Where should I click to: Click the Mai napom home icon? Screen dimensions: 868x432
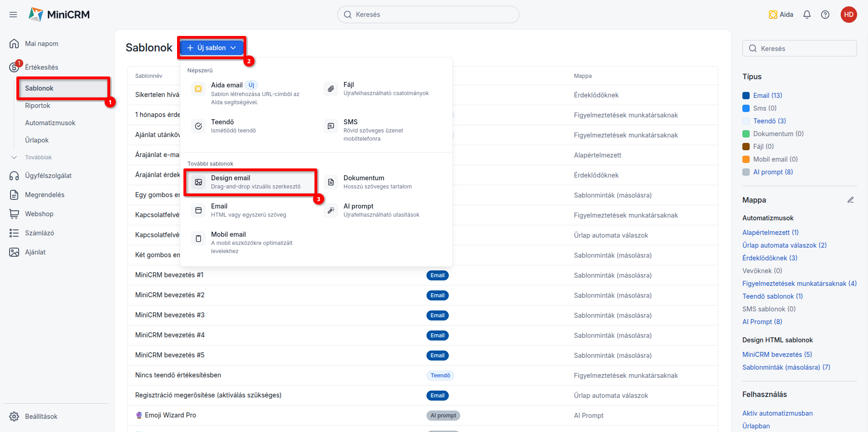click(14, 44)
